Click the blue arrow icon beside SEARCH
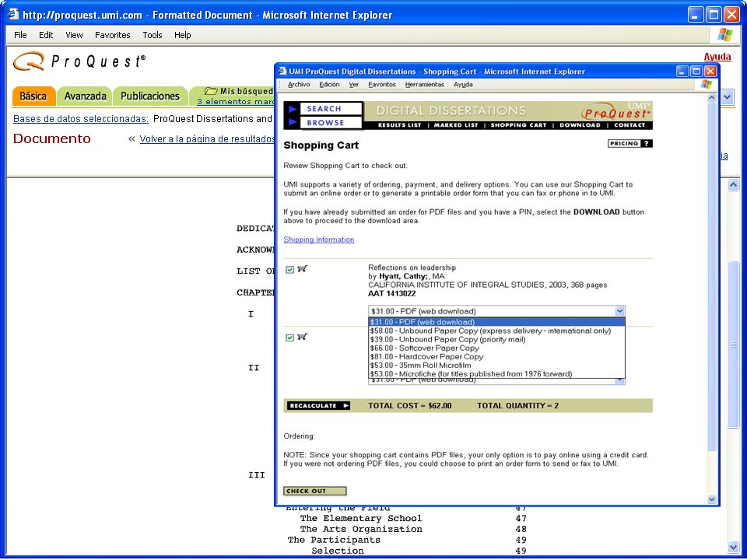The image size is (747, 560). 293,109
